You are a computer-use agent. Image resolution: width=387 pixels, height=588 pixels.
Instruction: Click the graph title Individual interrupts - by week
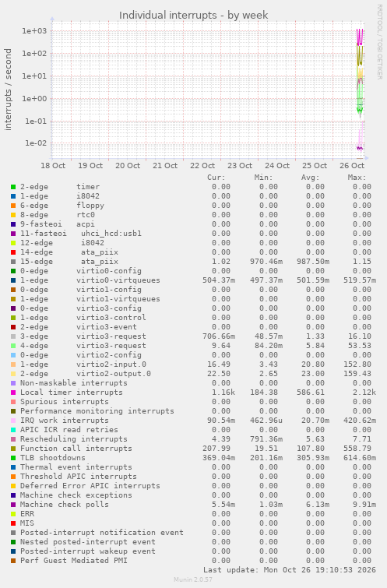coord(193,16)
